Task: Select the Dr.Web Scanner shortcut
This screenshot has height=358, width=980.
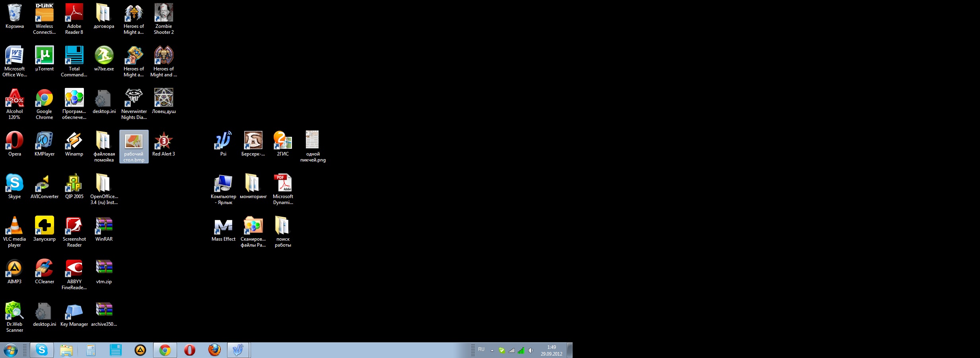Action: [x=15, y=317]
